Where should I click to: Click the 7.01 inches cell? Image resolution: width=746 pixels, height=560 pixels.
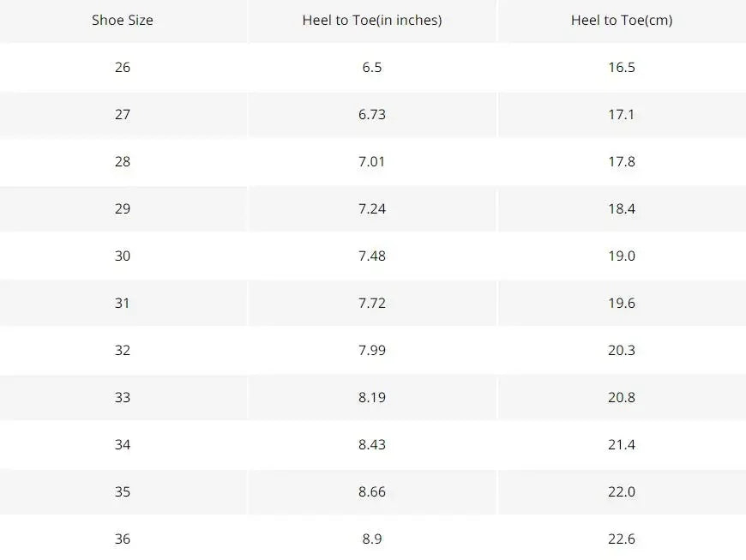pyautogui.click(x=372, y=161)
